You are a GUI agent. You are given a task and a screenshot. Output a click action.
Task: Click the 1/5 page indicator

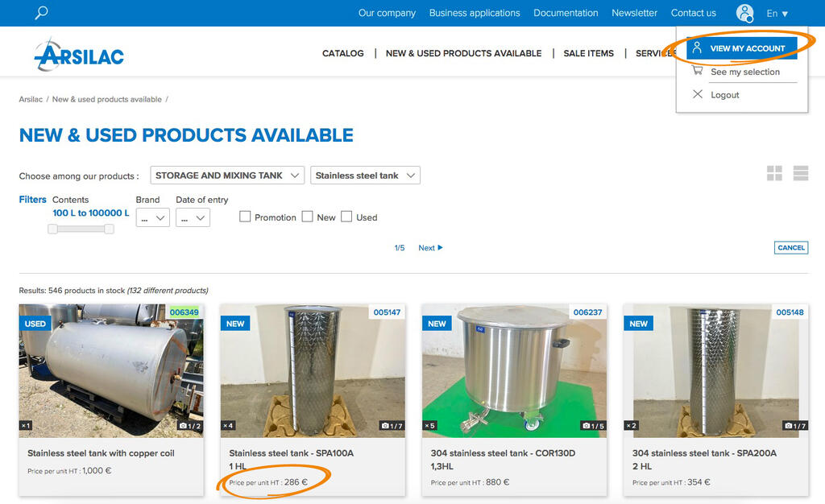[400, 247]
